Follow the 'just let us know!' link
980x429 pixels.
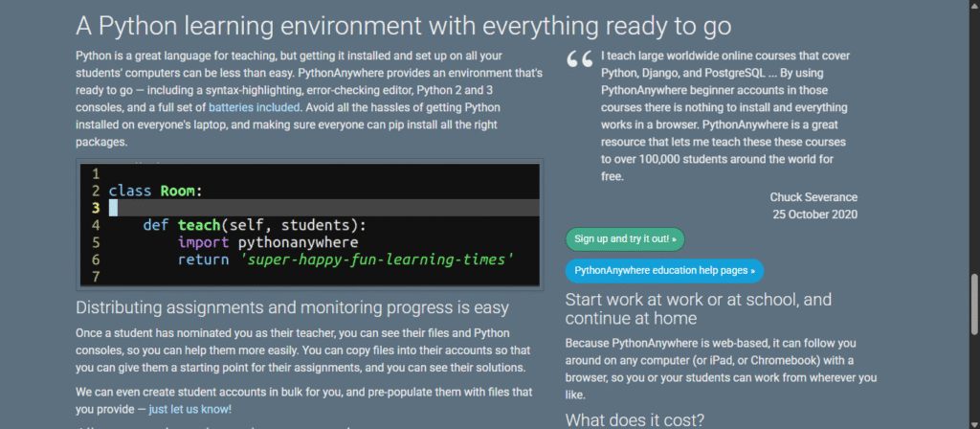[190, 410]
